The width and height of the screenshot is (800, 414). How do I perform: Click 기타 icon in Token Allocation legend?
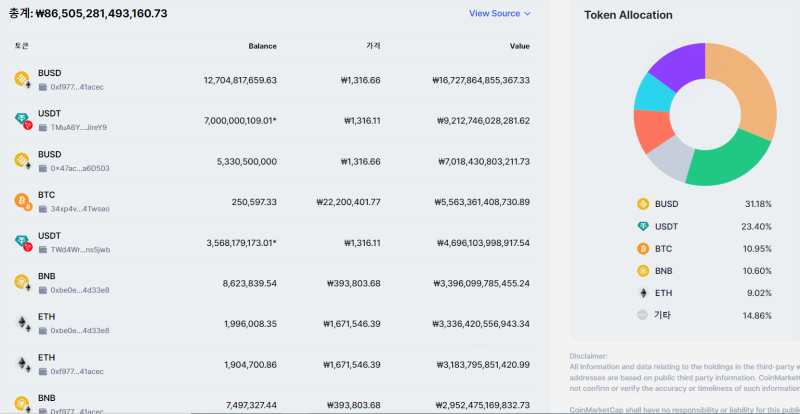[x=643, y=315]
